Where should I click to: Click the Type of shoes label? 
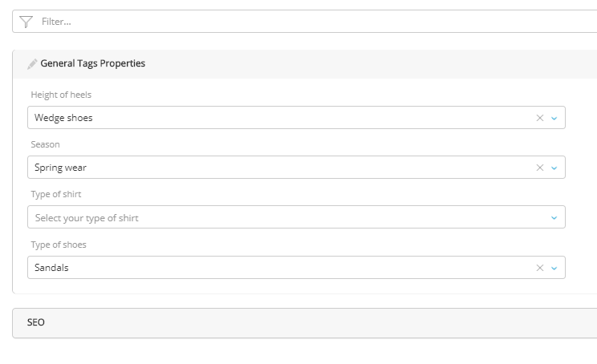click(59, 245)
